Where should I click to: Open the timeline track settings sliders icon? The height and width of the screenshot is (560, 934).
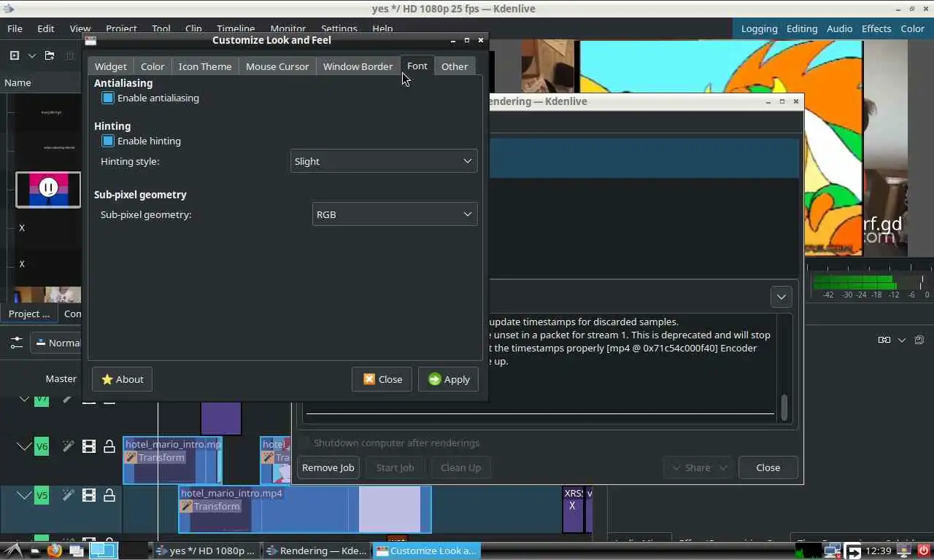coord(16,343)
